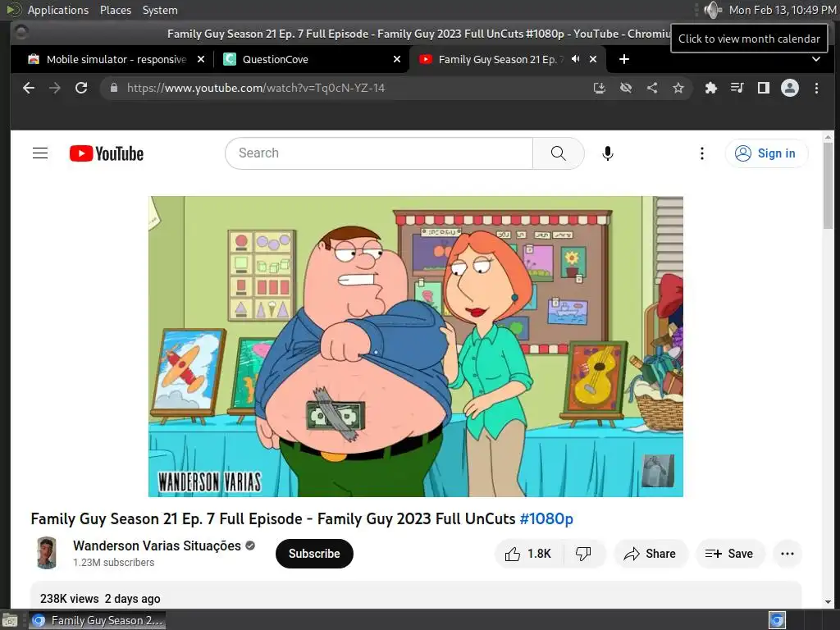
Task: Open Wanderson Varias channel avatar
Action: (x=47, y=554)
